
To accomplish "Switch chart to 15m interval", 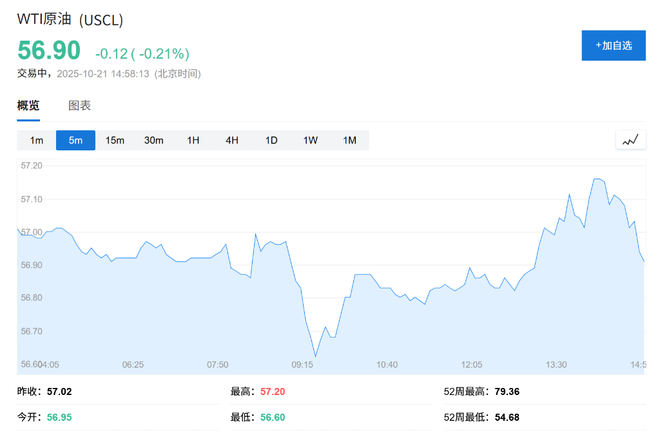I will click(x=114, y=141).
